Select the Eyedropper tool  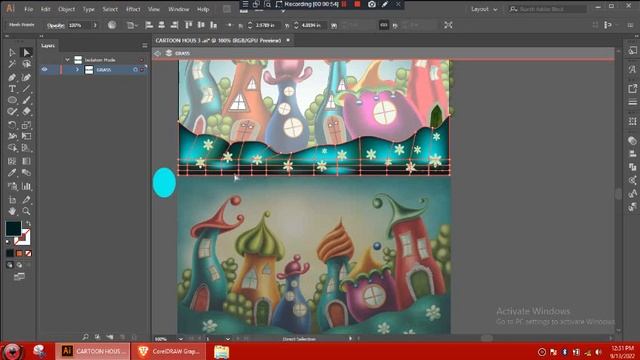(12, 173)
